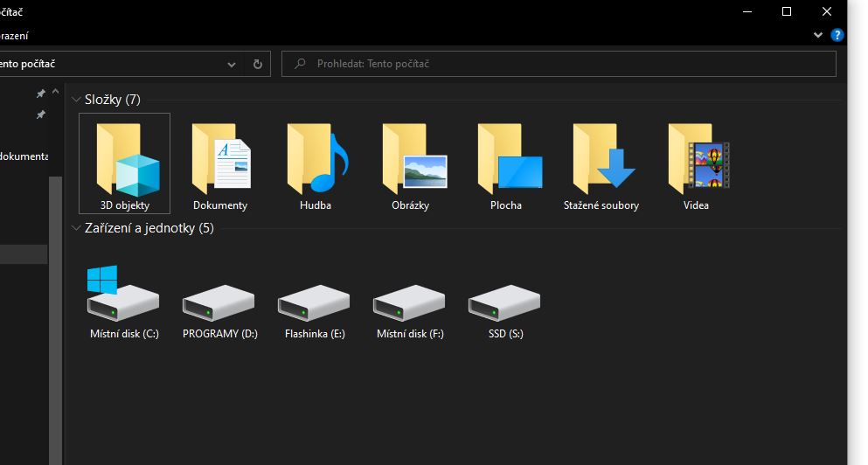Screen dimensions: 868x465
Task: Open Místní disk (C:) drive
Action: (124, 302)
